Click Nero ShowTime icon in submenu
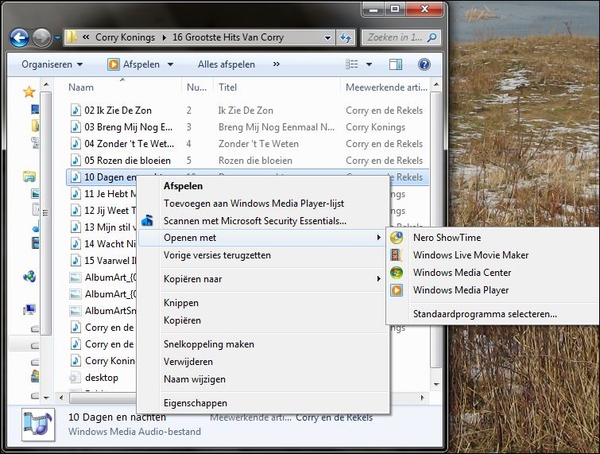 (x=396, y=237)
